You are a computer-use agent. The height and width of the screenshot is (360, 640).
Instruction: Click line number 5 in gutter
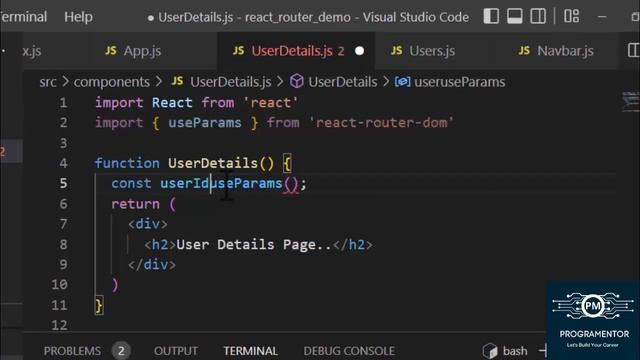[63, 183]
